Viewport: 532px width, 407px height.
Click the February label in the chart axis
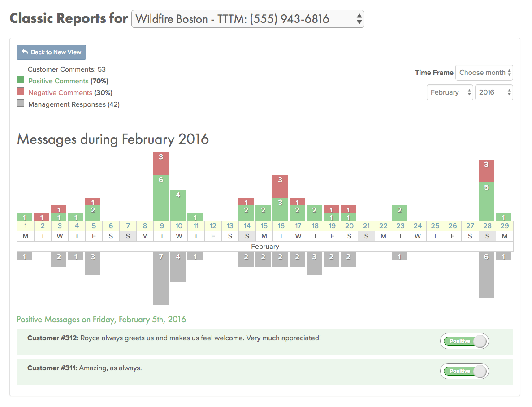pos(265,246)
